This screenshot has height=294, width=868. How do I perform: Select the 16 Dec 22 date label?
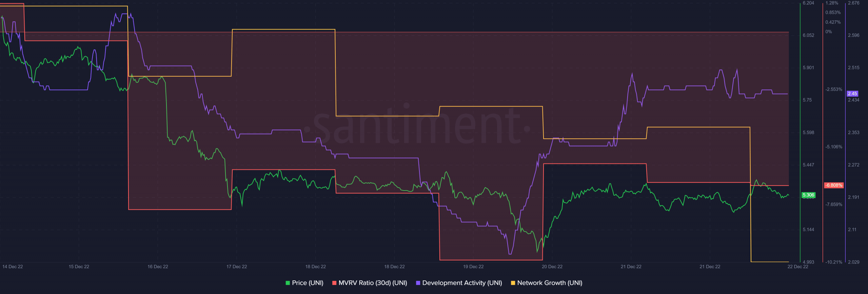tap(158, 267)
